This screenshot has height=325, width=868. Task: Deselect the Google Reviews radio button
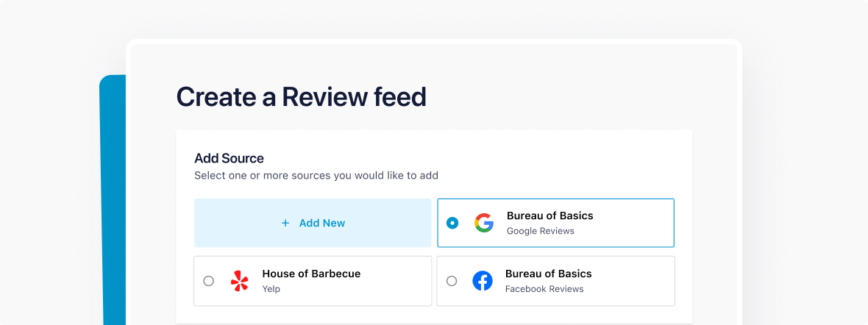(x=452, y=223)
